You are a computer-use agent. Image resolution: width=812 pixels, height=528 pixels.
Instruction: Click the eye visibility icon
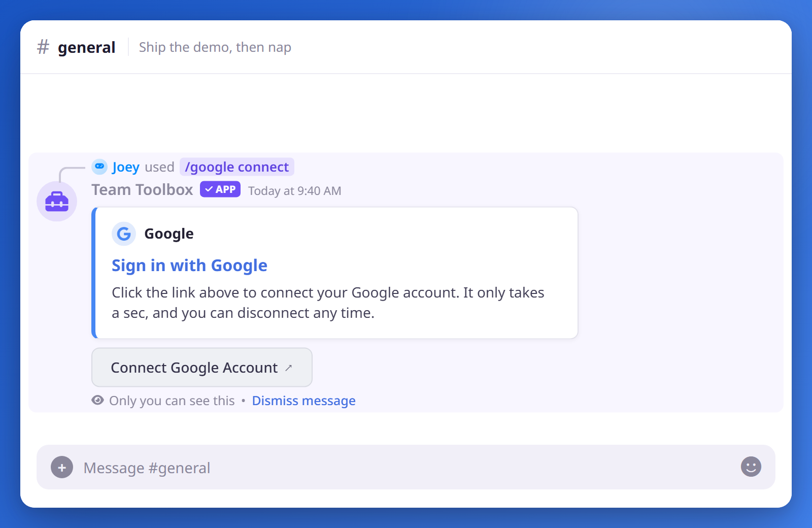tap(97, 400)
